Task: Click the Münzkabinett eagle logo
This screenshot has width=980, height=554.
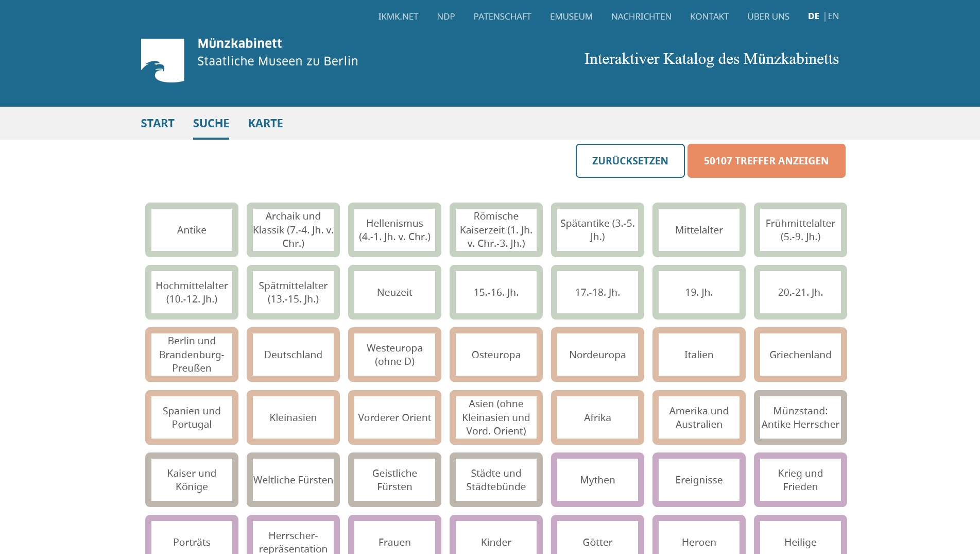Action: (x=162, y=60)
